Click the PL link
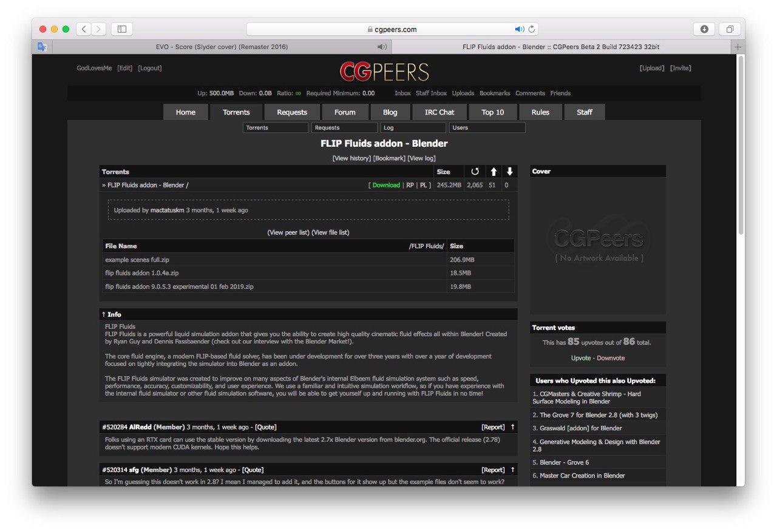The height and width of the screenshot is (532, 777). point(424,185)
